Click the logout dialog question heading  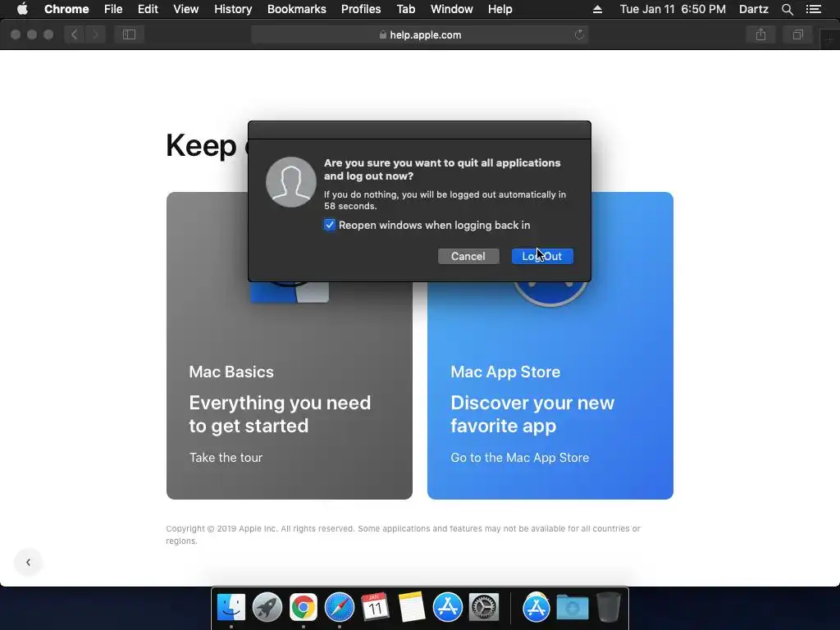[442, 169]
